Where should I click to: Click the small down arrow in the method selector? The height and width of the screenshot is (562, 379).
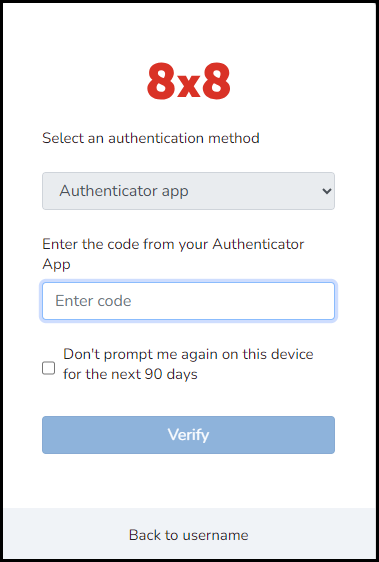[x=327, y=191]
